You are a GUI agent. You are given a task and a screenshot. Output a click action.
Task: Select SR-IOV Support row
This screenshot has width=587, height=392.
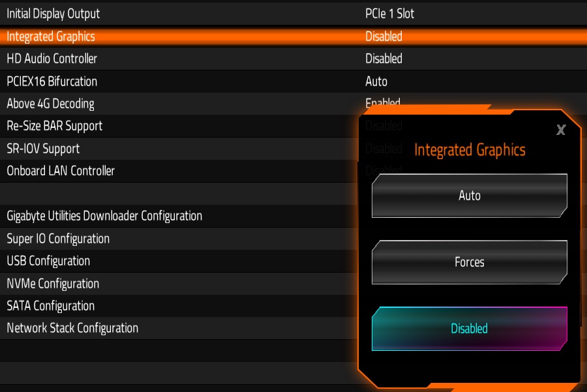(43, 149)
